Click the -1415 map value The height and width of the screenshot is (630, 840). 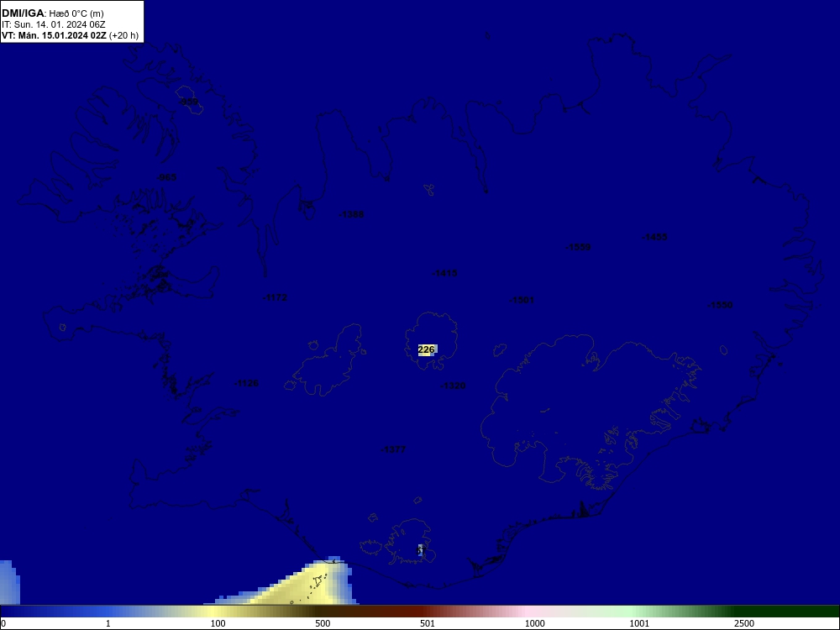[x=444, y=273]
